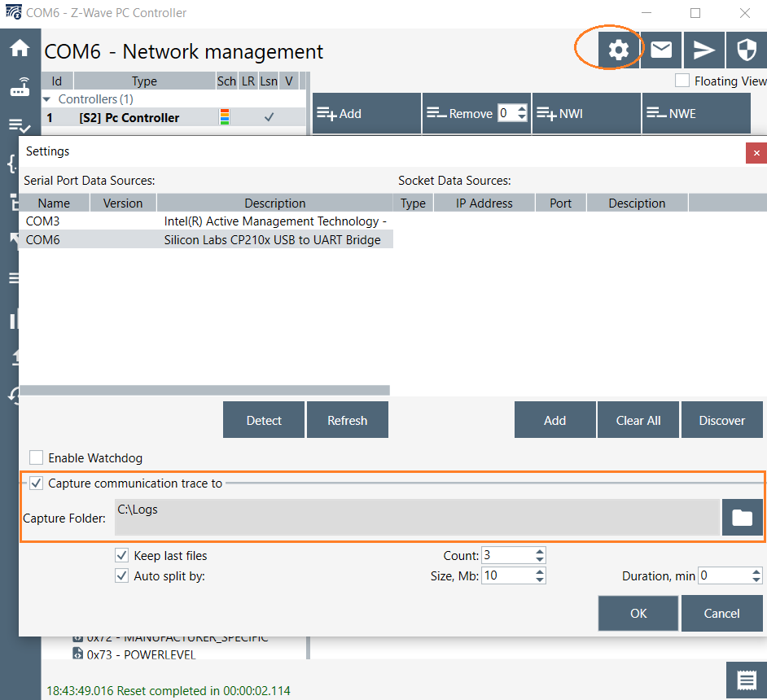Image resolution: width=767 pixels, height=700 pixels.
Task: Open the log icon at bottom right
Action: tap(746, 680)
